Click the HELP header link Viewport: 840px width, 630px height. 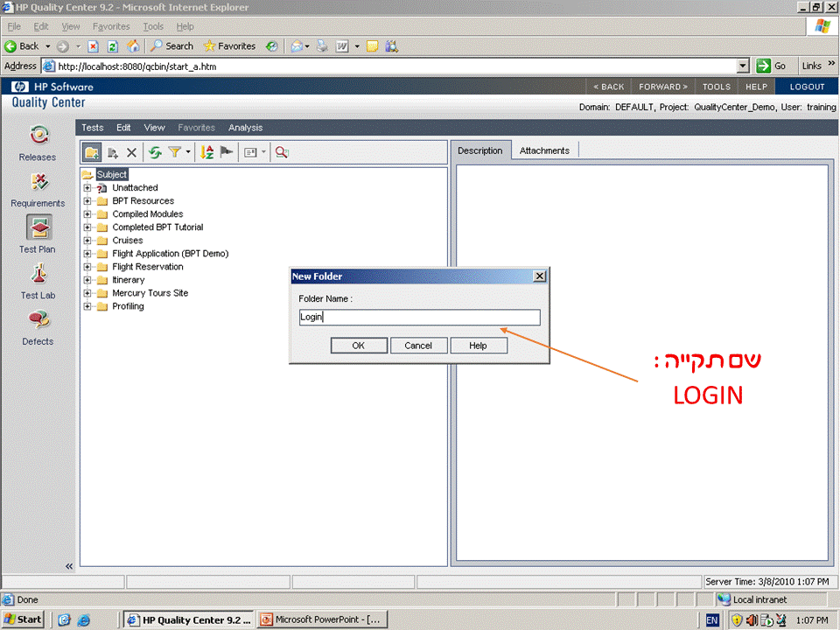pyautogui.click(x=756, y=87)
